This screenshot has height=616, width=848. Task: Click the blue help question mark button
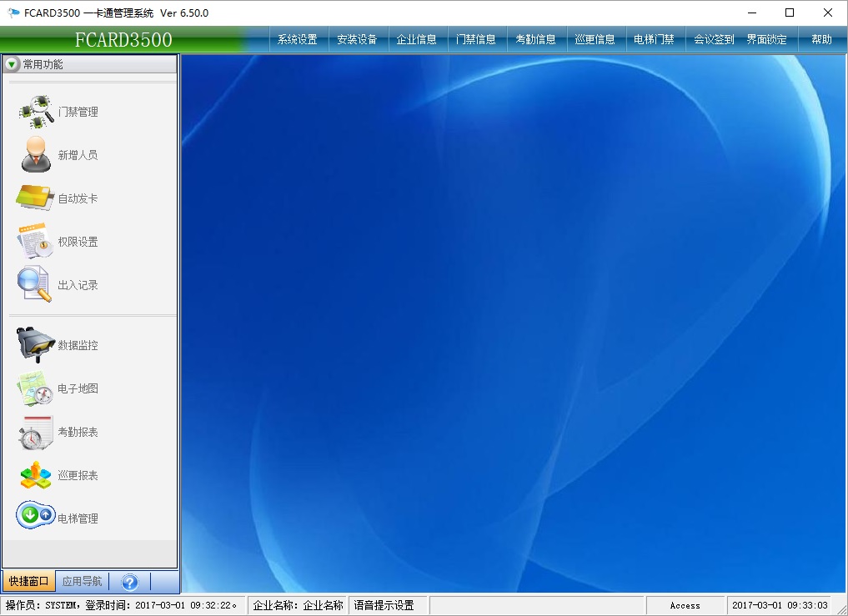[x=129, y=582]
